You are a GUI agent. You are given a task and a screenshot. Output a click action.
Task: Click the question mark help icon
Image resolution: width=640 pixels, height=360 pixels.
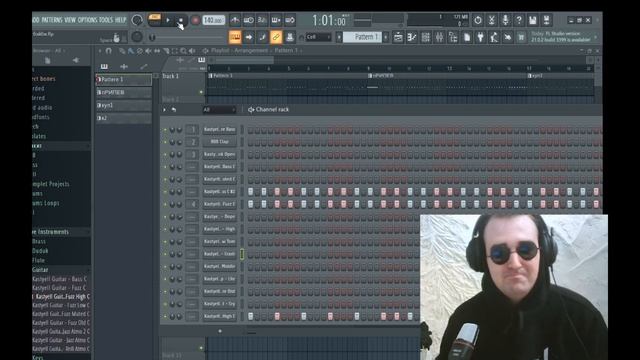tap(519, 20)
